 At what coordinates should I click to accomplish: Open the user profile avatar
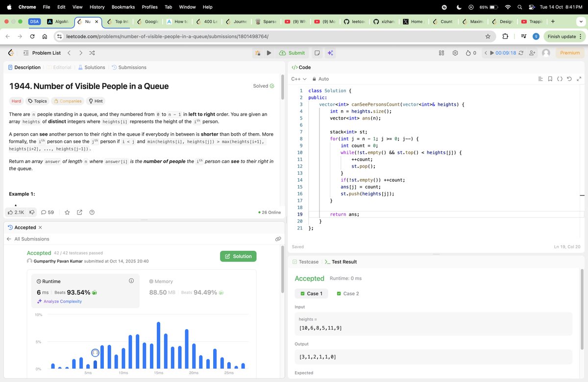546,53
